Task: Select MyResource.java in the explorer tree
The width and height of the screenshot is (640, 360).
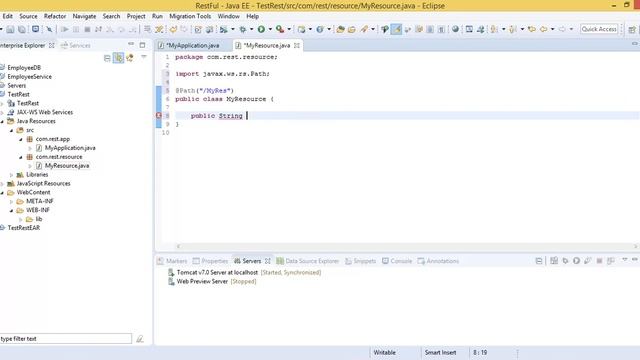Action: click(67, 166)
